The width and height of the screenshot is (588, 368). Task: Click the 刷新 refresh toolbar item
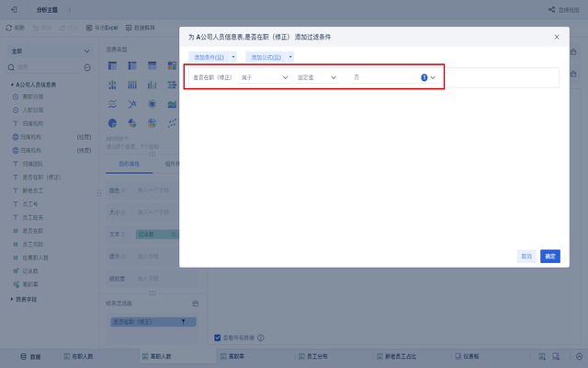(15, 28)
